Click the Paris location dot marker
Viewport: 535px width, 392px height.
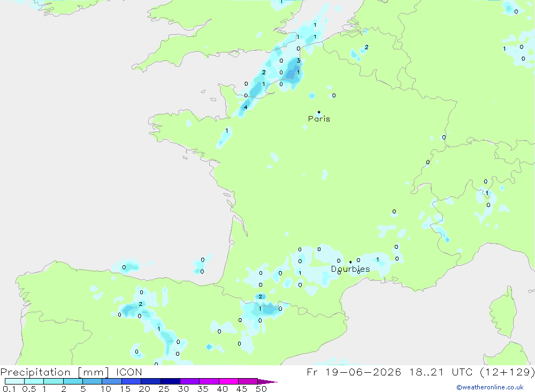click(x=319, y=112)
